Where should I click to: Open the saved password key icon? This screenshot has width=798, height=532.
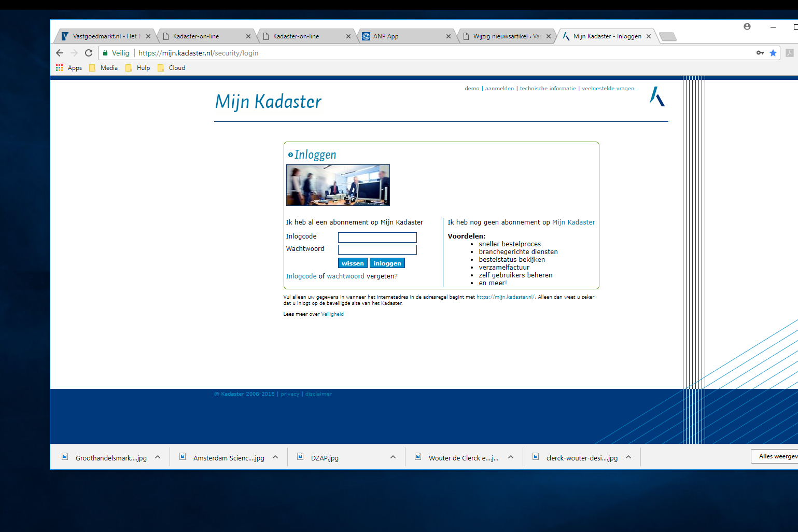click(759, 52)
